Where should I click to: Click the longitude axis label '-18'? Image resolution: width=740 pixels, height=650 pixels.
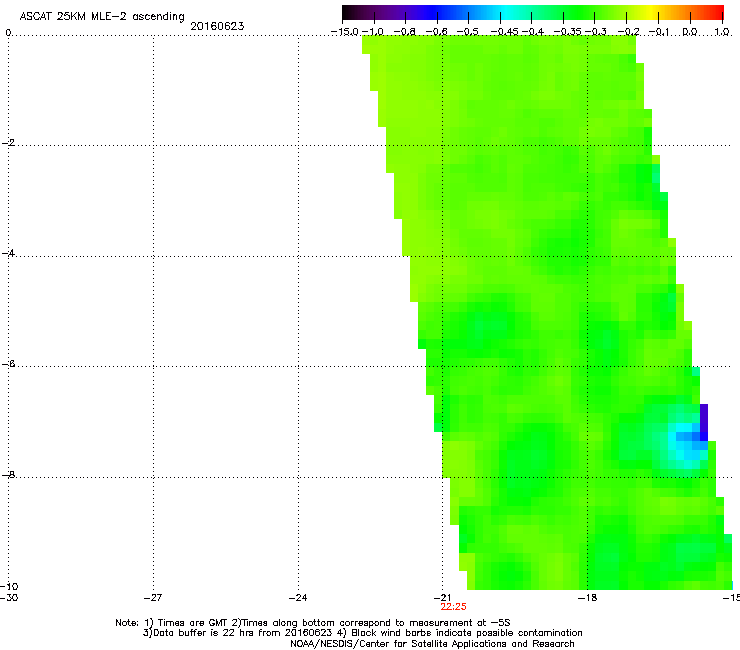click(587, 598)
